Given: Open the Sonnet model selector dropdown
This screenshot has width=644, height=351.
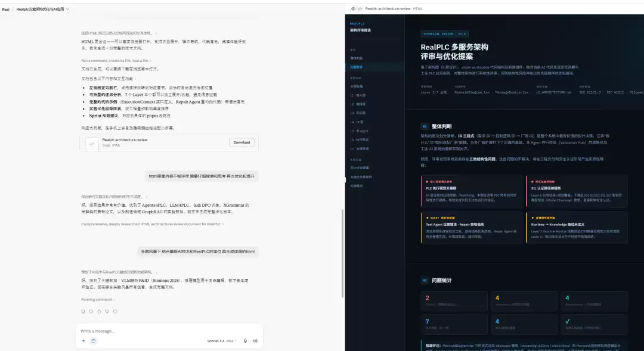Looking at the screenshot, I should pyautogui.click(x=222, y=341).
